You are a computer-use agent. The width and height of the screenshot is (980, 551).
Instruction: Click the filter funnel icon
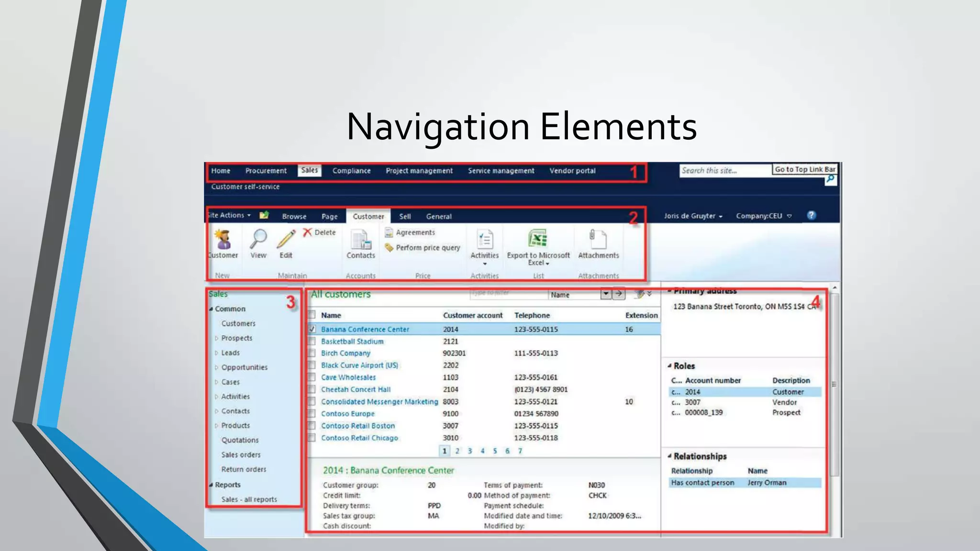640,294
